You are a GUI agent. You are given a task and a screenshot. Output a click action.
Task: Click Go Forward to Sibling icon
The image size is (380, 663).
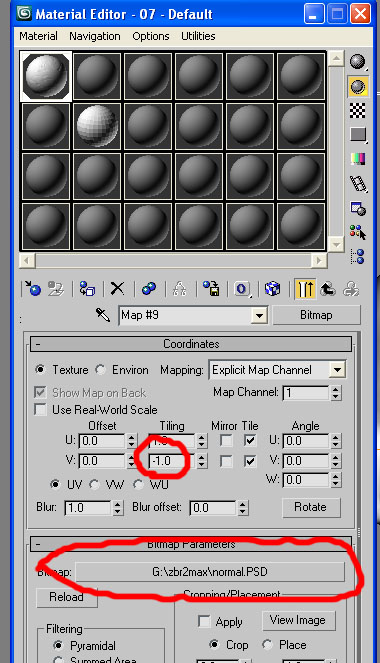point(351,289)
